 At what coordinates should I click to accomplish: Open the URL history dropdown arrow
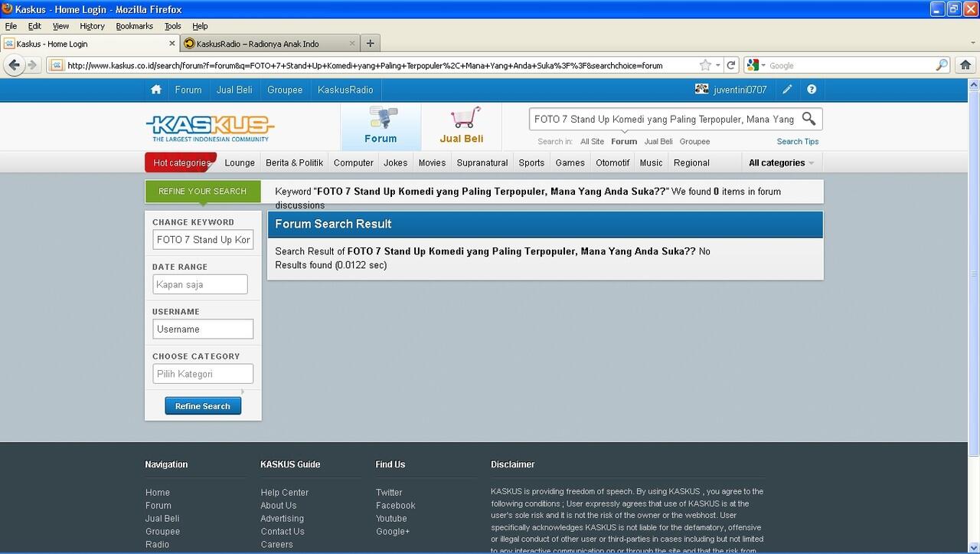[x=717, y=65]
